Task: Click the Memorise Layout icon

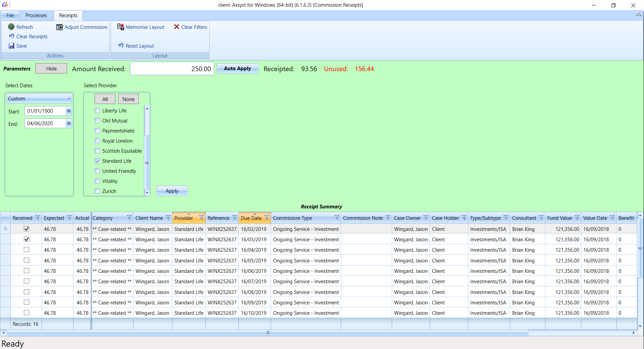Action: click(x=121, y=27)
